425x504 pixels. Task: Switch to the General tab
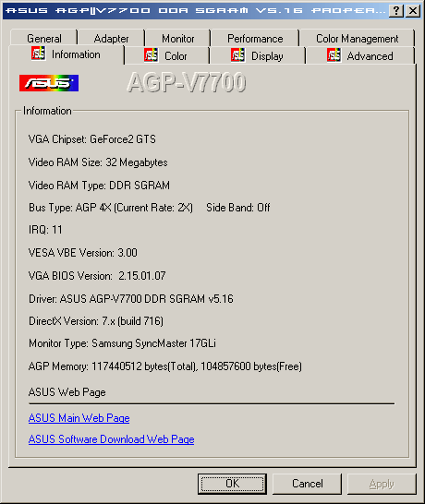pyautogui.click(x=44, y=38)
